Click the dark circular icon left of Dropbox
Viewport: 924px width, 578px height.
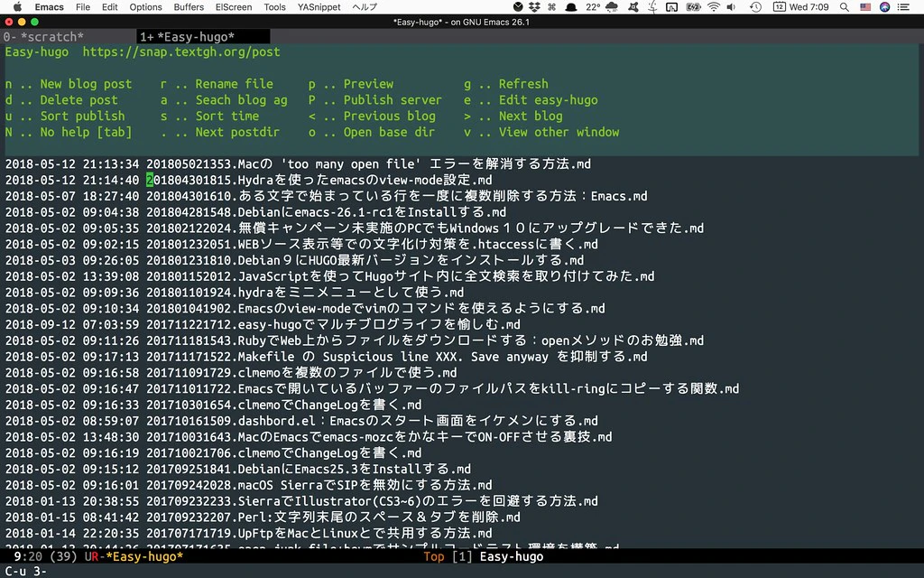pyautogui.click(x=518, y=7)
